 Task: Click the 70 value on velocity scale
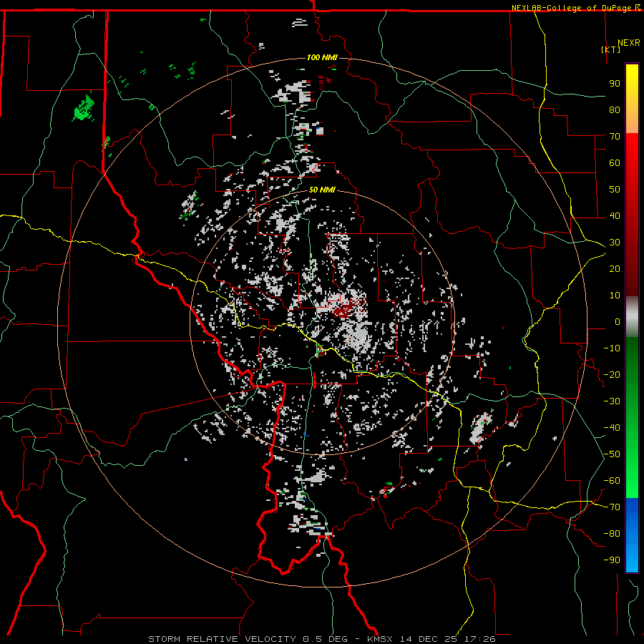coord(615,137)
